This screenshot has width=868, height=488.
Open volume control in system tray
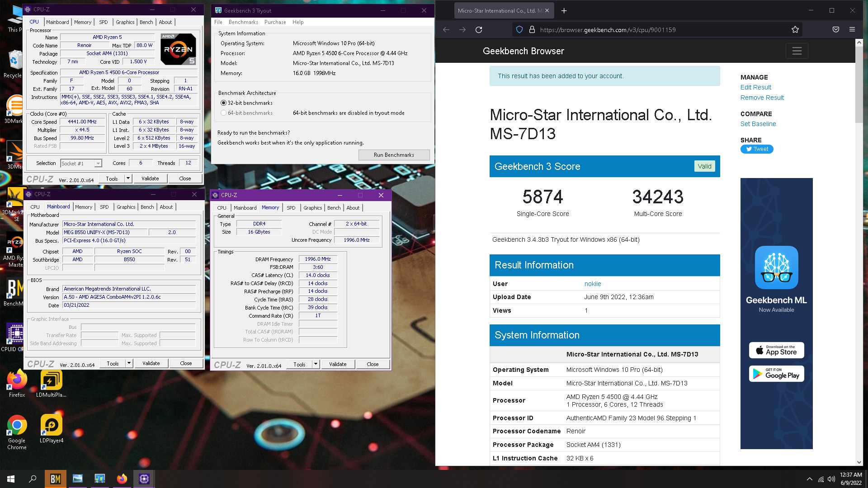[831, 479]
